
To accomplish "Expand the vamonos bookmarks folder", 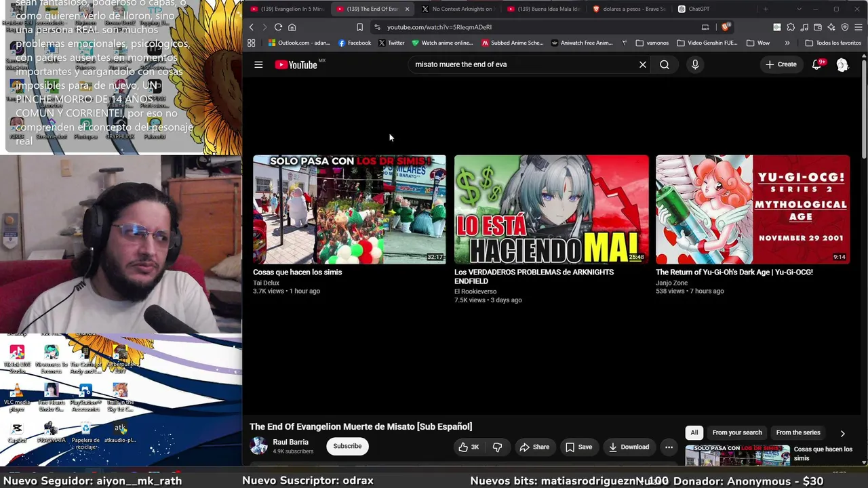I will pyautogui.click(x=653, y=43).
